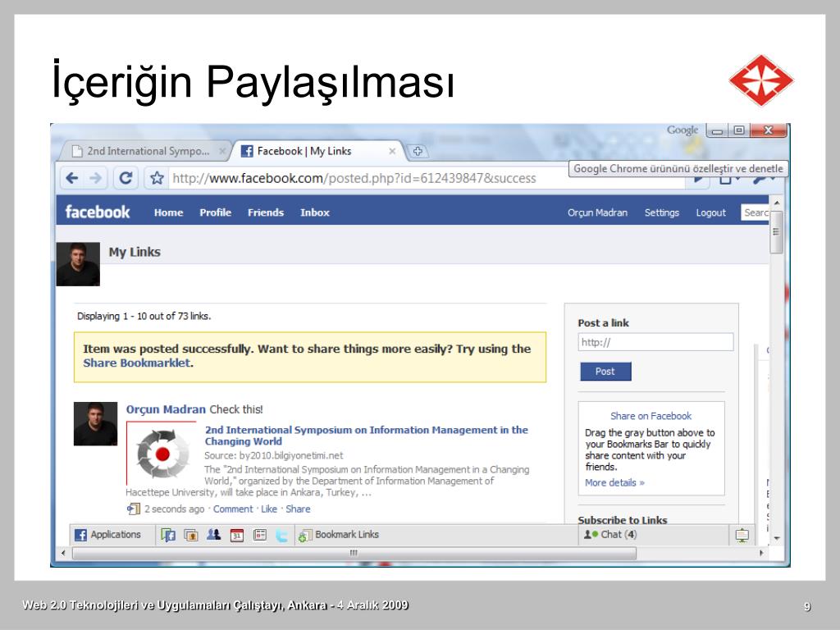Open the Chat (4) panel

pos(610,535)
